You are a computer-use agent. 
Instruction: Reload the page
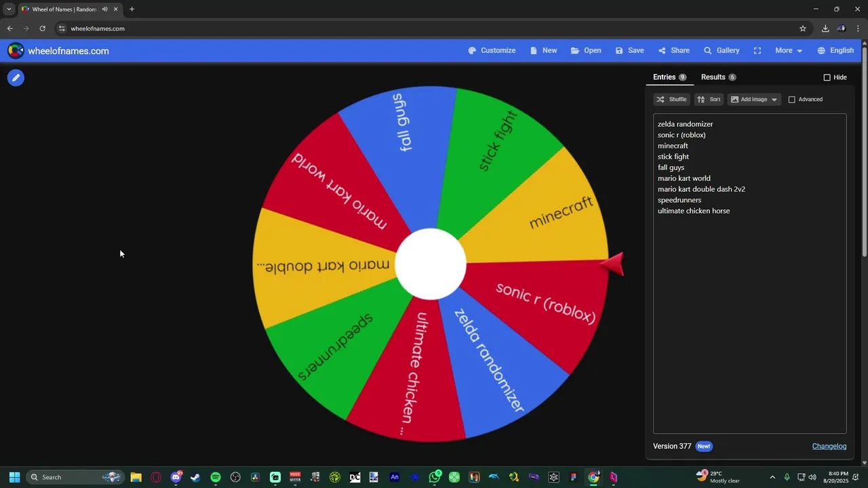coord(42,28)
